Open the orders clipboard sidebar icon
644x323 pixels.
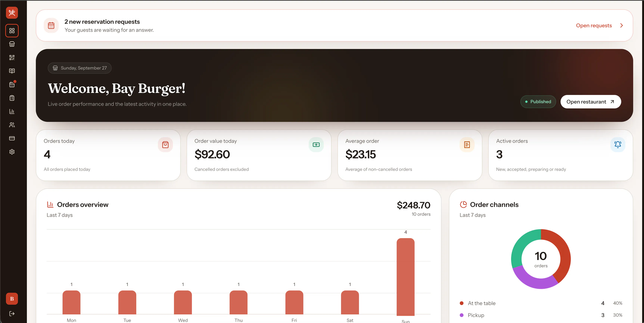12,98
